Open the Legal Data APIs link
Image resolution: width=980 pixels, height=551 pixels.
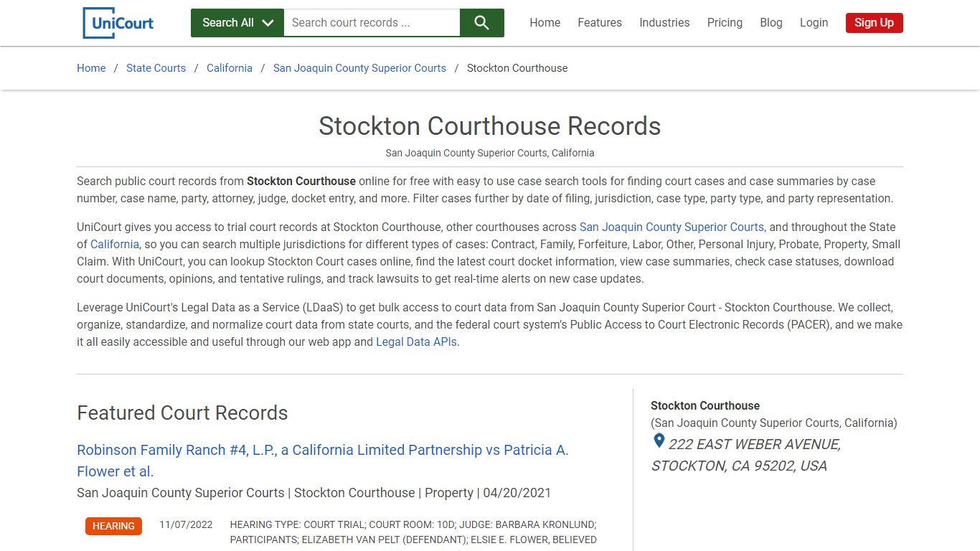click(416, 342)
